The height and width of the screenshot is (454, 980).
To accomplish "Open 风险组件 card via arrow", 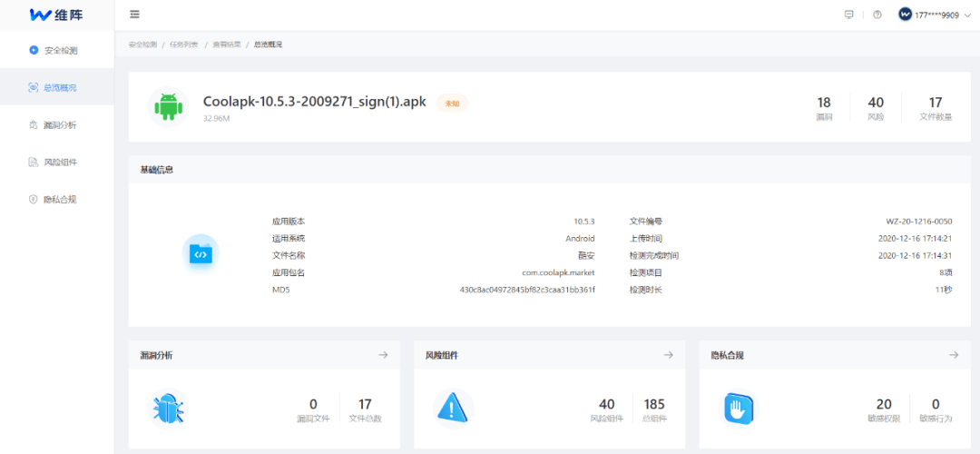I will 668,355.
